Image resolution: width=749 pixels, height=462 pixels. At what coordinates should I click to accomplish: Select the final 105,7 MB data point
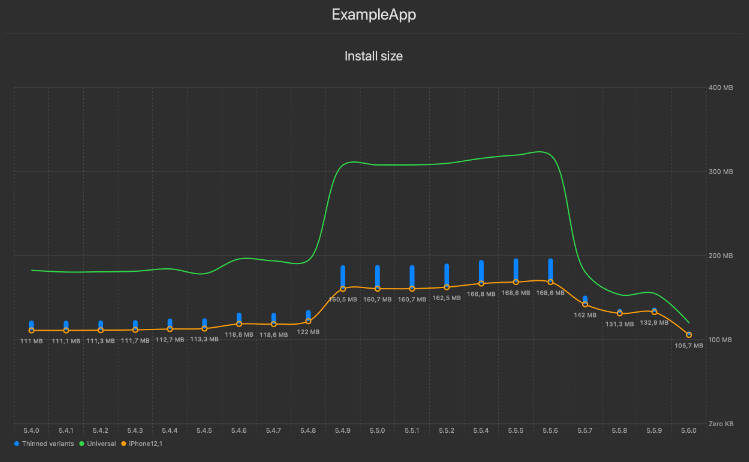click(x=689, y=335)
